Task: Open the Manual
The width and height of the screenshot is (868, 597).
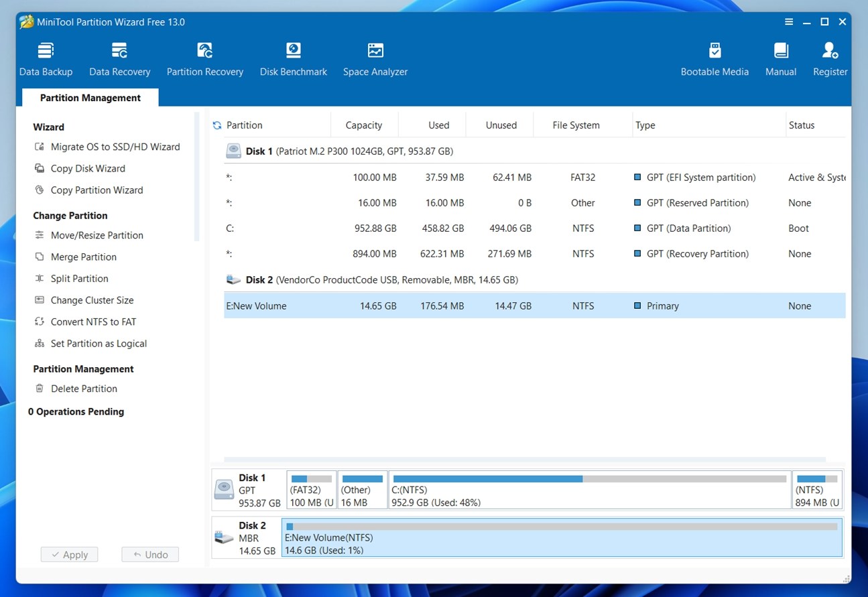Action: [780, 58]
